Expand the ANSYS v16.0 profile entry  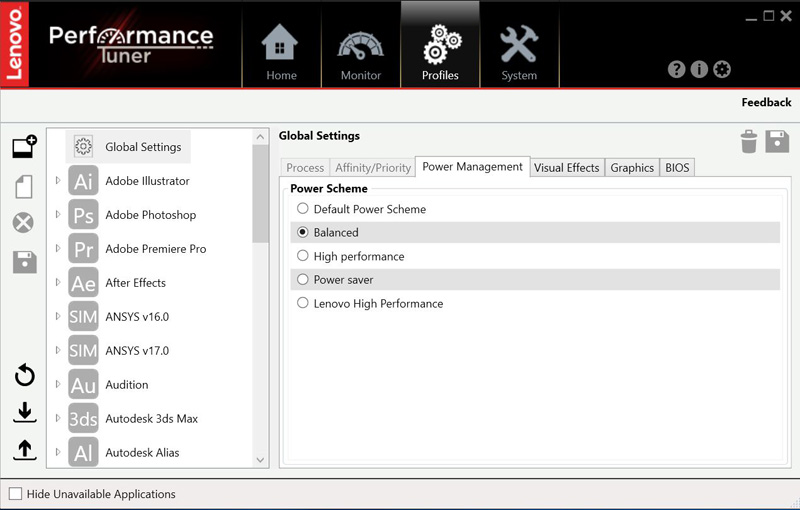(58, 317)
